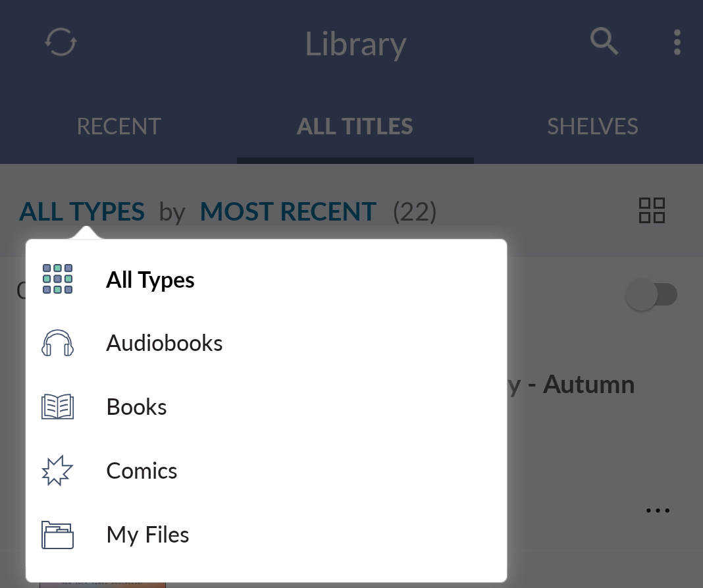Viewport: 703px width, 588px height.
Task: Click the My Files folder icon
Action: tap(57, 535)
